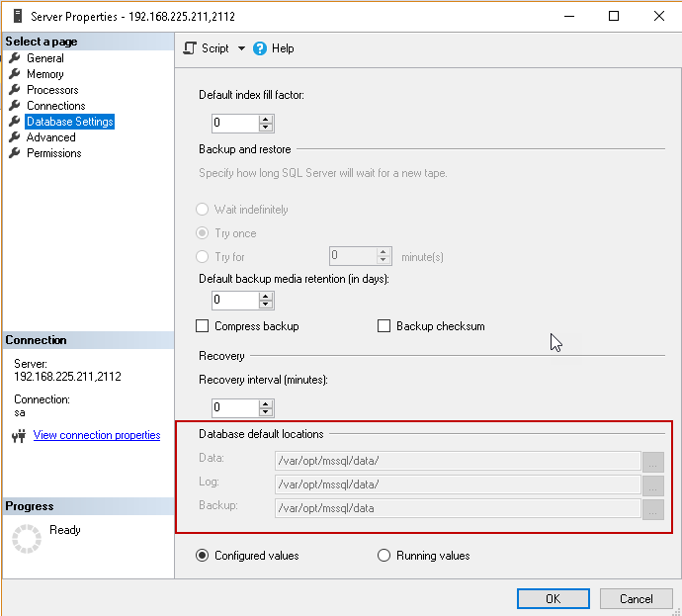
Task: Increase backup media retention days
Action: coord(266,296)
